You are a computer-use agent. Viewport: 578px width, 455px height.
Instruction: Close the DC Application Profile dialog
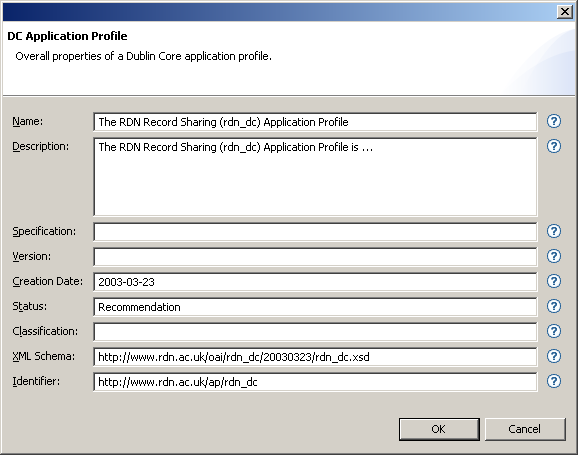[x=565, y=12]
